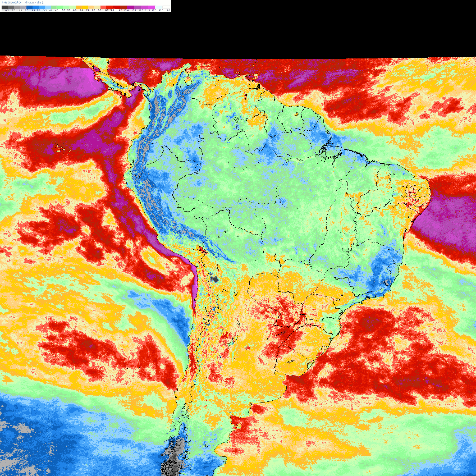
Task: Click the "8.0" legend value
Action: [x=100, y=10]
